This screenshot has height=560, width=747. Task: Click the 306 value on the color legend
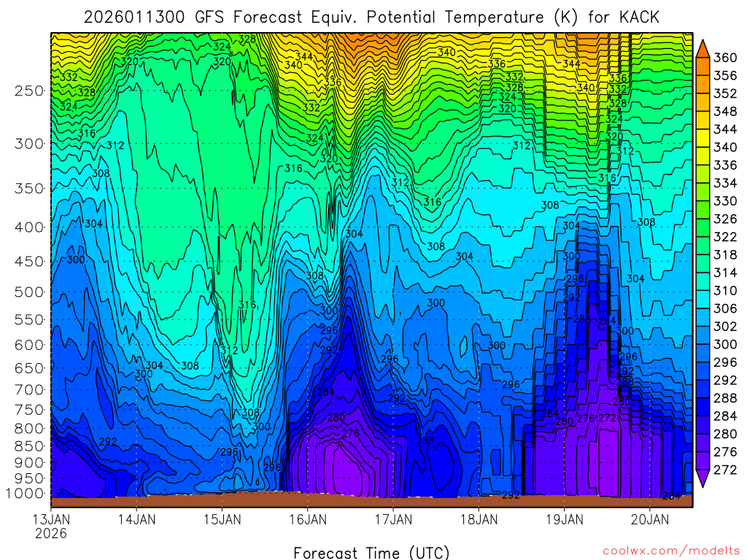click(x=725, y=308)
